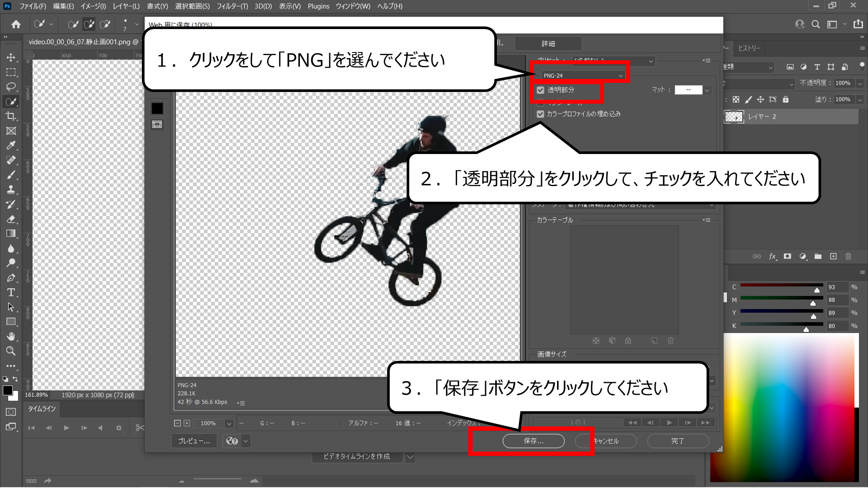Image resolution: width=868 pixels, height=488 pixels.
Task: Open the マット color dropdown
Action: coord(707,90)
